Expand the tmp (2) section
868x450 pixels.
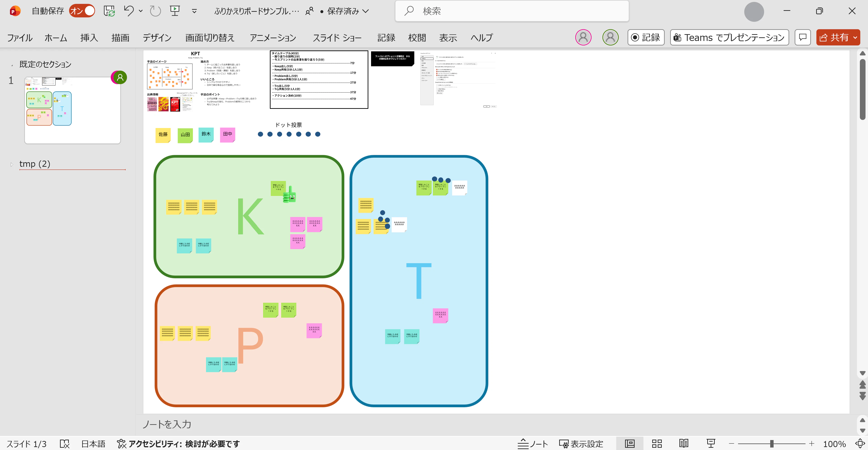click(12, 165)
